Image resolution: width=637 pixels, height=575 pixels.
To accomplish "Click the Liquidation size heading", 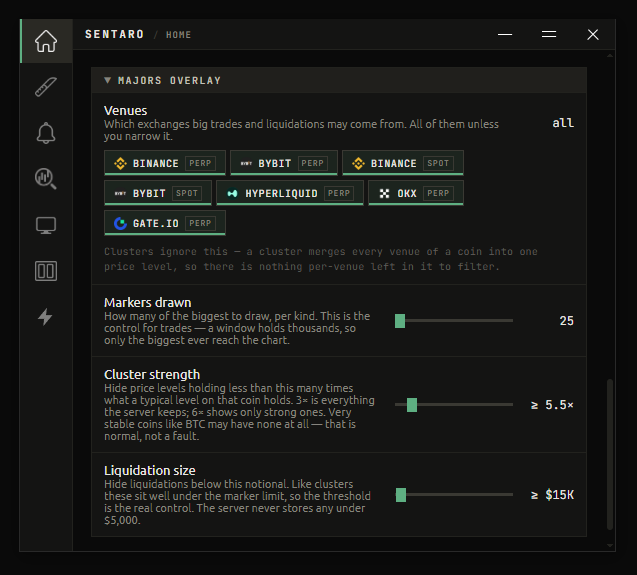I will coord(150,471).
